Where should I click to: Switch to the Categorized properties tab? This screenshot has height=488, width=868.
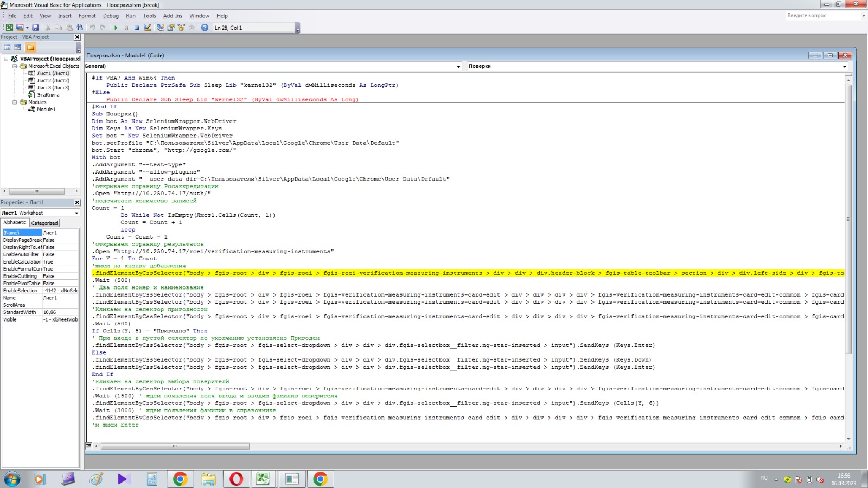pyautogui.click(x=44, y=223)
